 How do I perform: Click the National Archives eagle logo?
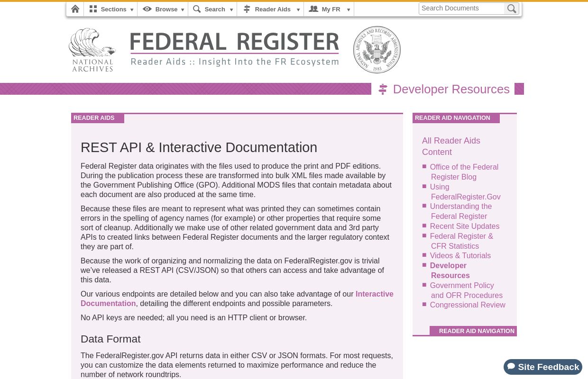coord(92,50)
